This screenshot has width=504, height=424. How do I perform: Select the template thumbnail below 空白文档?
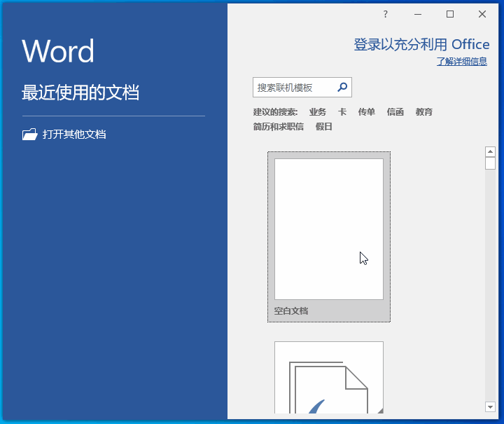[x=329, y=377]
